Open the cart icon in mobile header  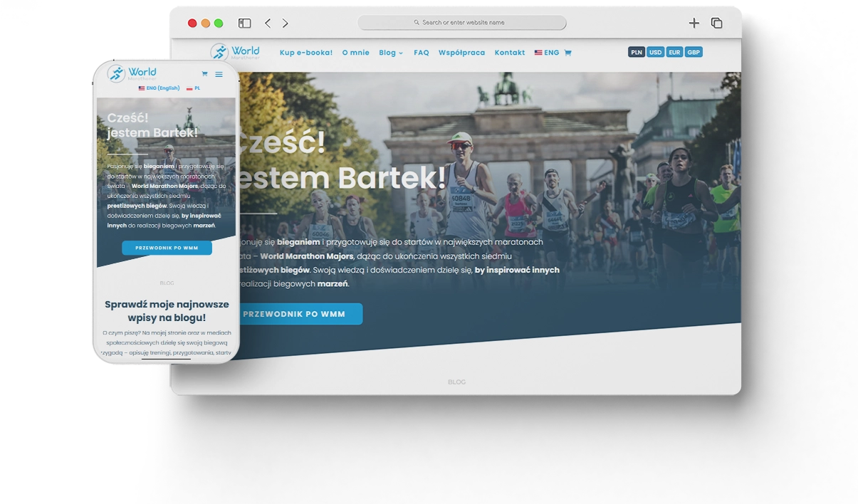(204, 74)
